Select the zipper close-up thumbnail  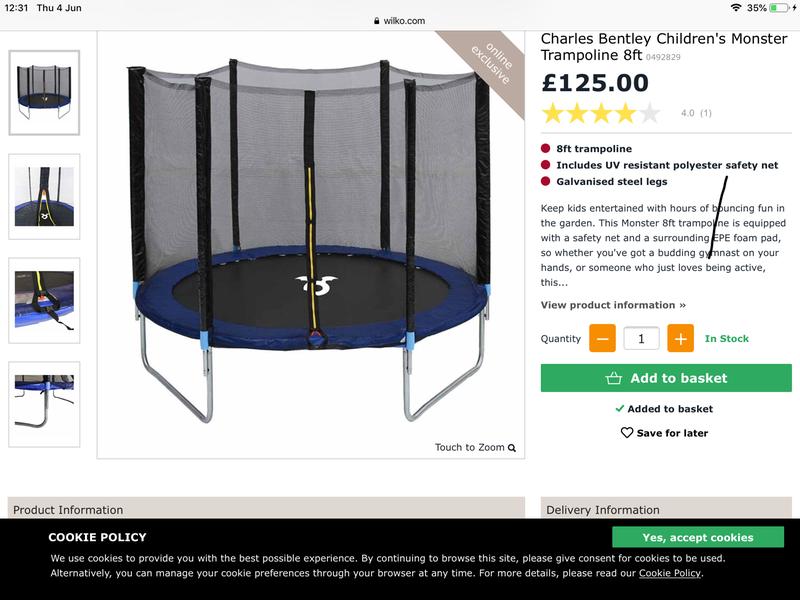pyautogui.click(x=44, y=196)
